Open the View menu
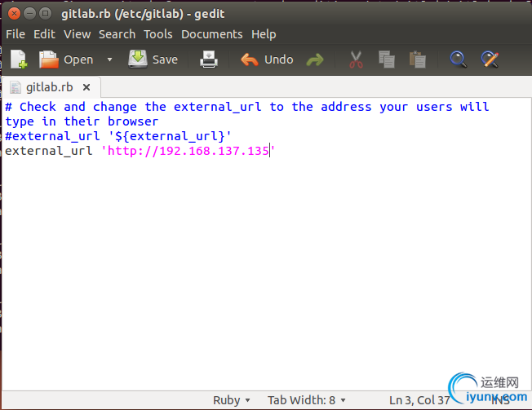Image resolution: width=532 pixels, height=410 pixels. (x=77, y=34)
